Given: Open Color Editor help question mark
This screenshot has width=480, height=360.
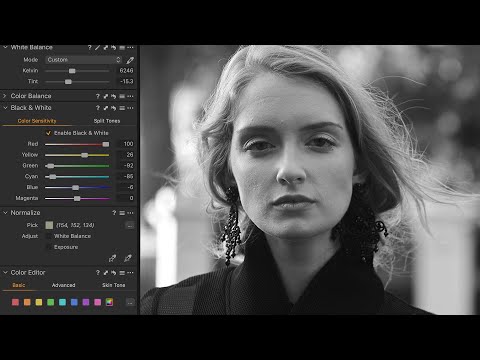Looking at the screenshot, I should pyautogui.click(x=98, y=273).
